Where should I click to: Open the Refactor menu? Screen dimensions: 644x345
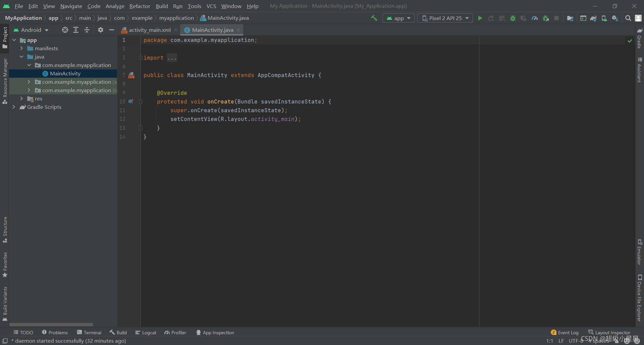[140, 6]
